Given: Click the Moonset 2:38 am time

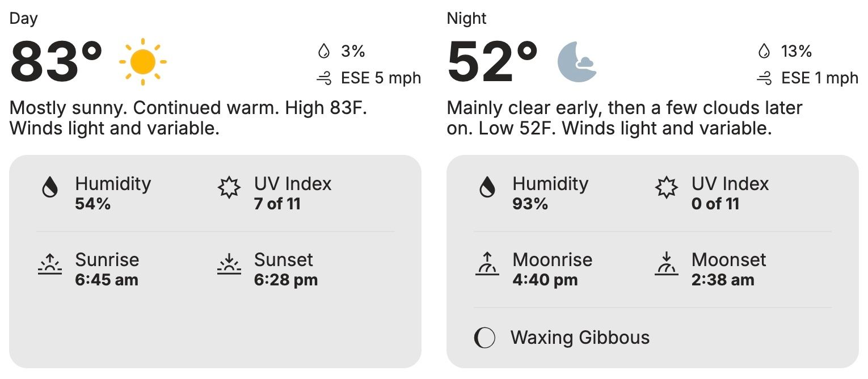Looking at the screenshot, I should point(723,280).
